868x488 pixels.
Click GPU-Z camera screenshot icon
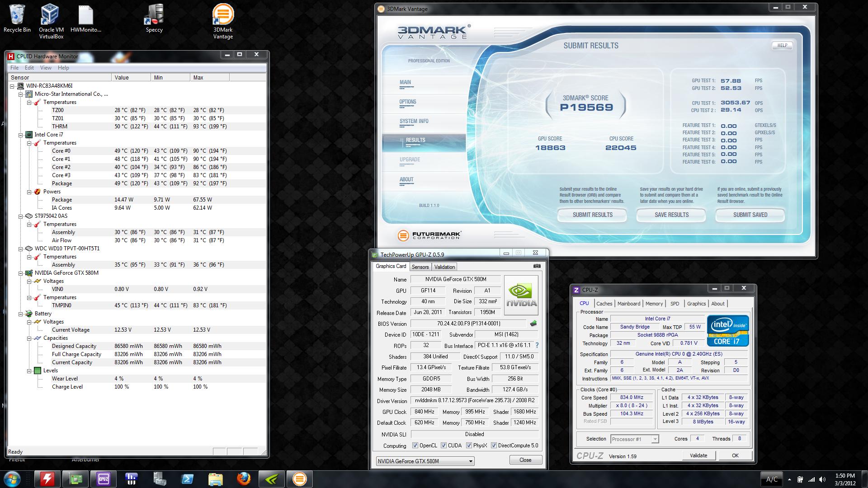[537, 266]
